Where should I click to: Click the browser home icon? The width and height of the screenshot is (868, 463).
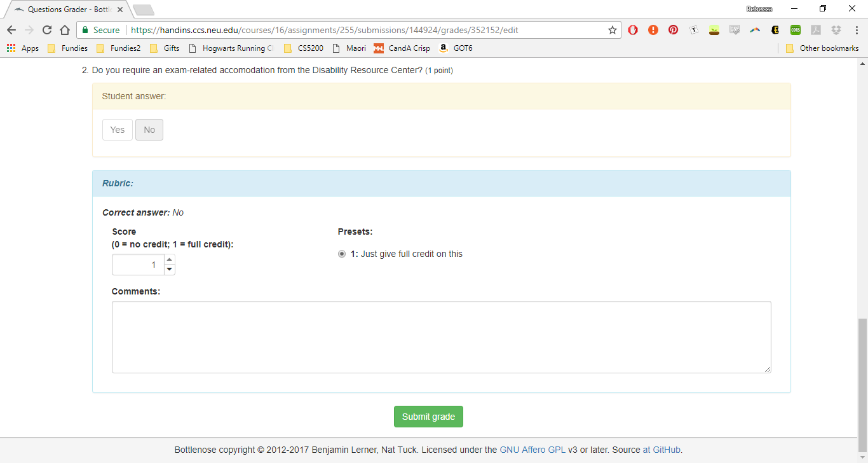coord(65,30)
